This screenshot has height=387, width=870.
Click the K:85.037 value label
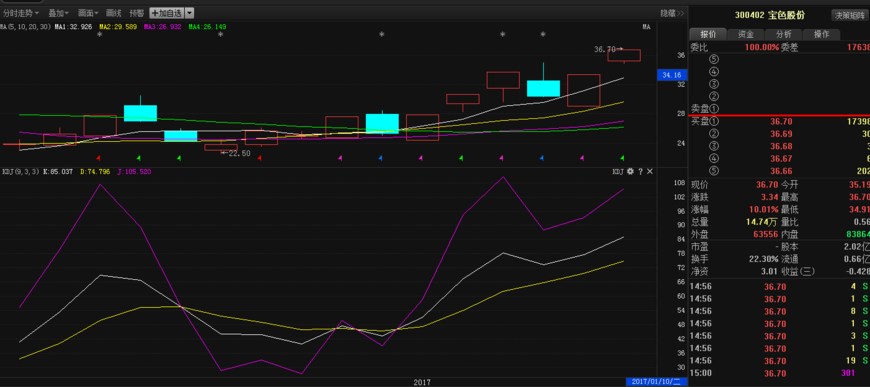58,172
